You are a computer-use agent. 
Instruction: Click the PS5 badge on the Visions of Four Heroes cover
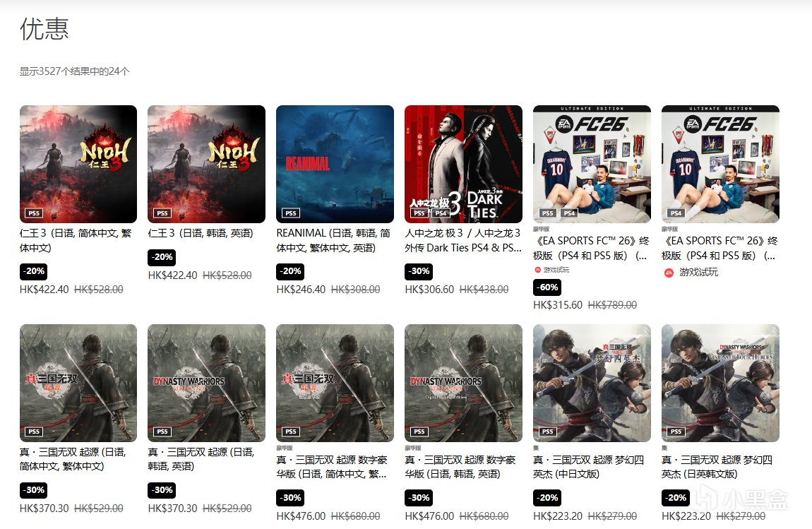[676, 432]
